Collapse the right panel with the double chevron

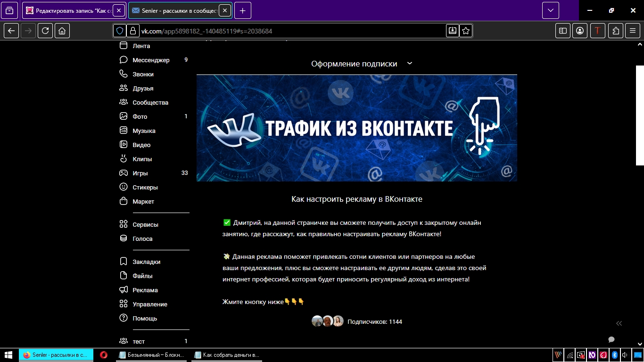619,323
